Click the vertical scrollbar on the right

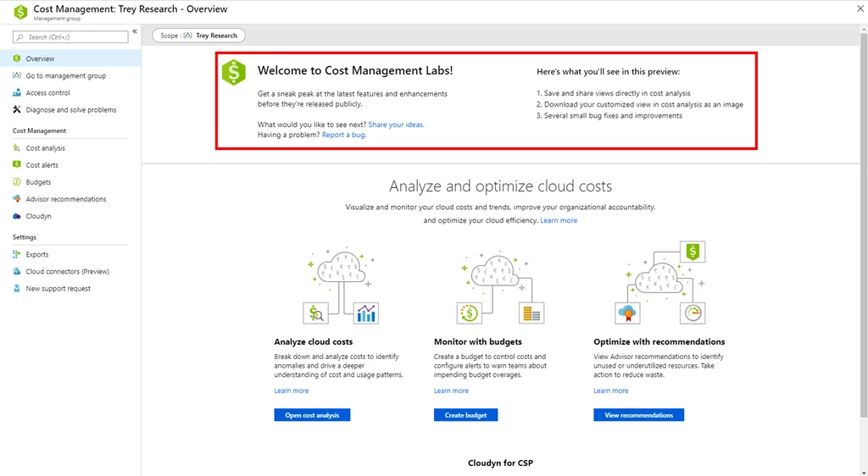point(864,224)
